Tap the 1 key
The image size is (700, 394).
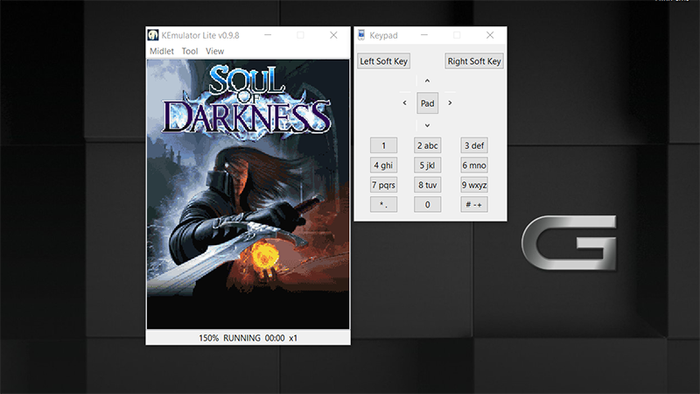(383, 145)
